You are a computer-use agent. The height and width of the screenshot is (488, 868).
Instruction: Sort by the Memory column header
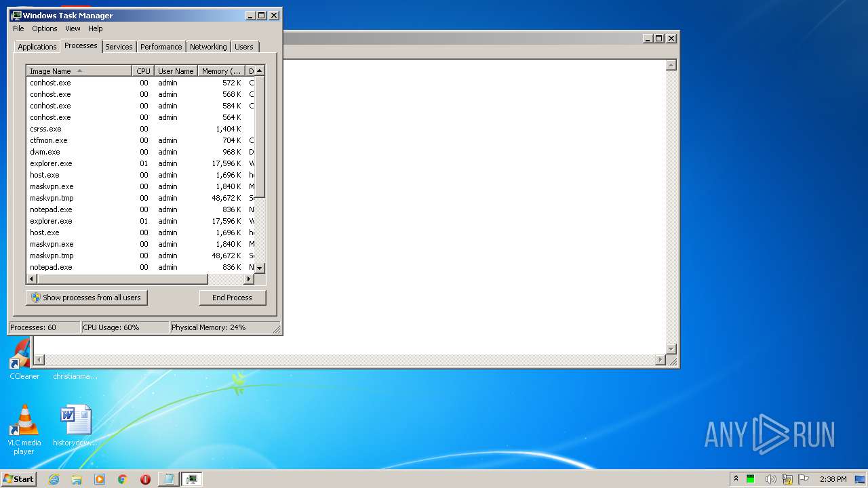(221, 71)
